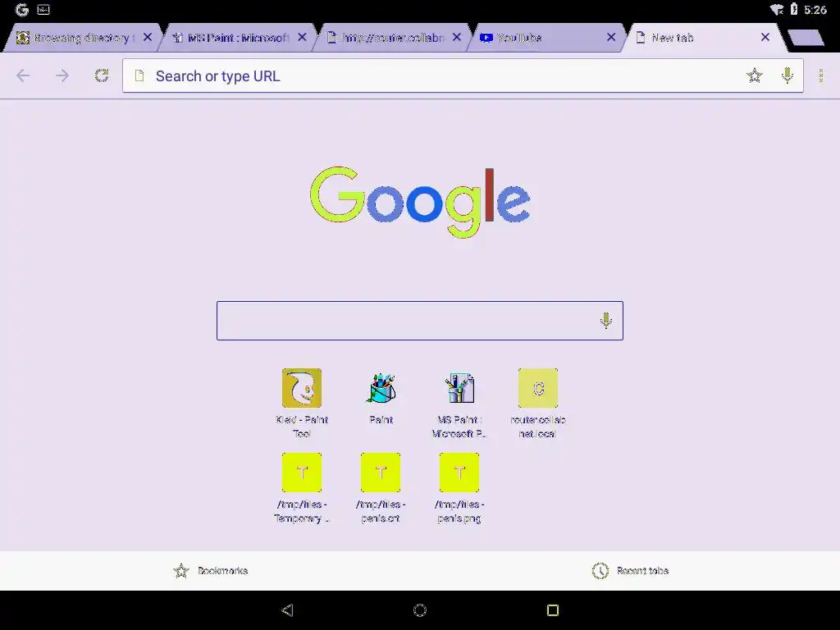Open the Chrome three-dot overflow menu

click(x=820, y=75)
